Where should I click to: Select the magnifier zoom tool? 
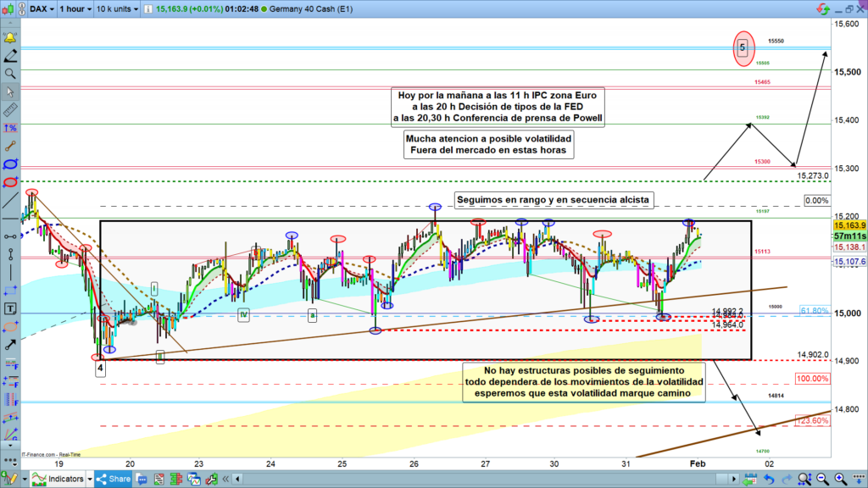[10, 74]
